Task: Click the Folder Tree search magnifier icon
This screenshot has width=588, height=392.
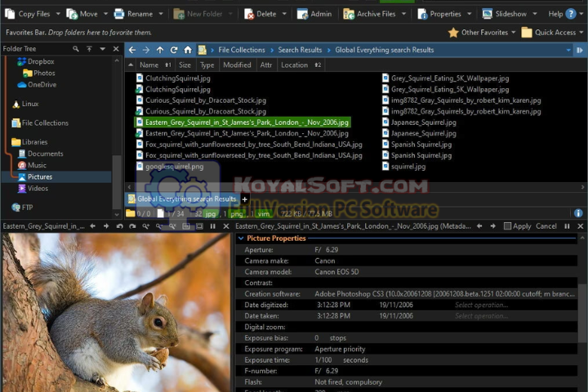Action: (x=76, y=49)
